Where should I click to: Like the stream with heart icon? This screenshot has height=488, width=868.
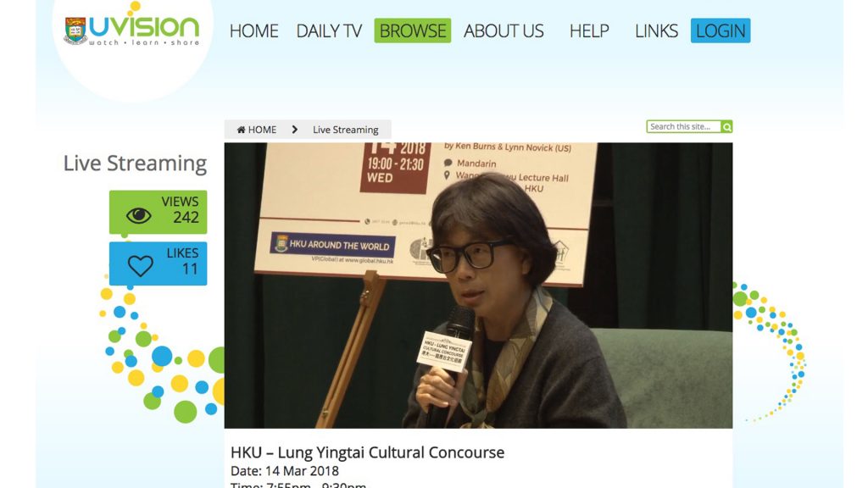click(140, 266)
